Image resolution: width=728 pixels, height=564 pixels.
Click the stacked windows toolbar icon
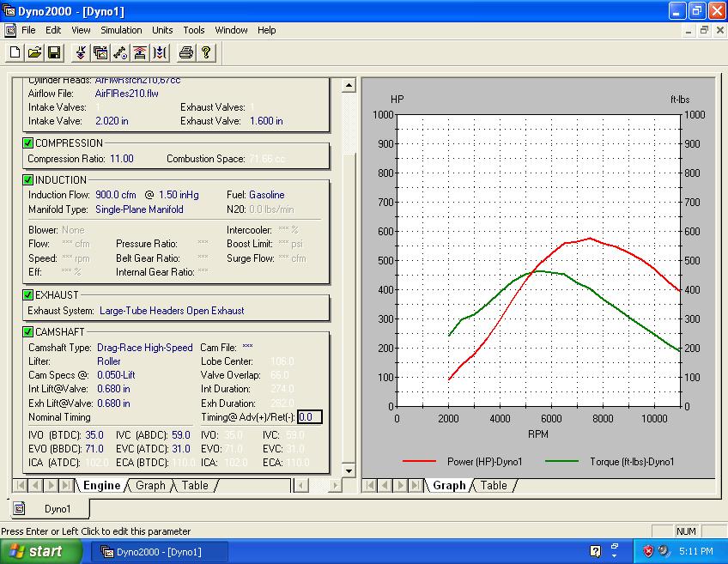pos(100,53)
